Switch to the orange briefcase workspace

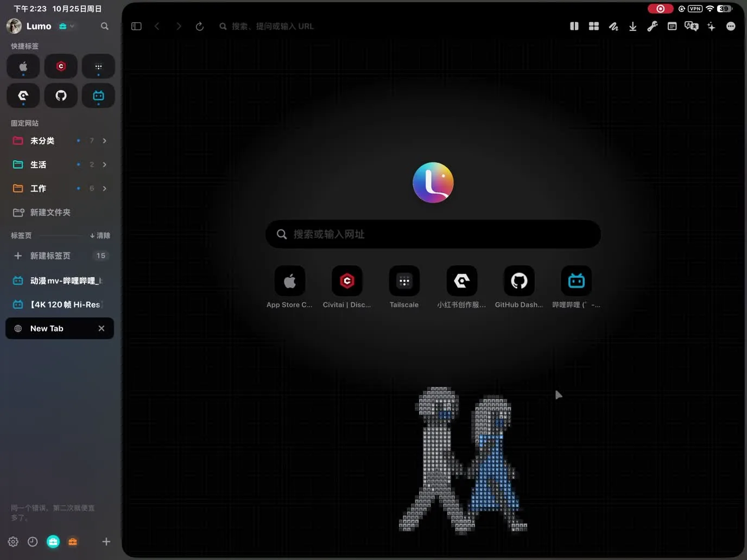pyautogui.click(x=73, y=542)
